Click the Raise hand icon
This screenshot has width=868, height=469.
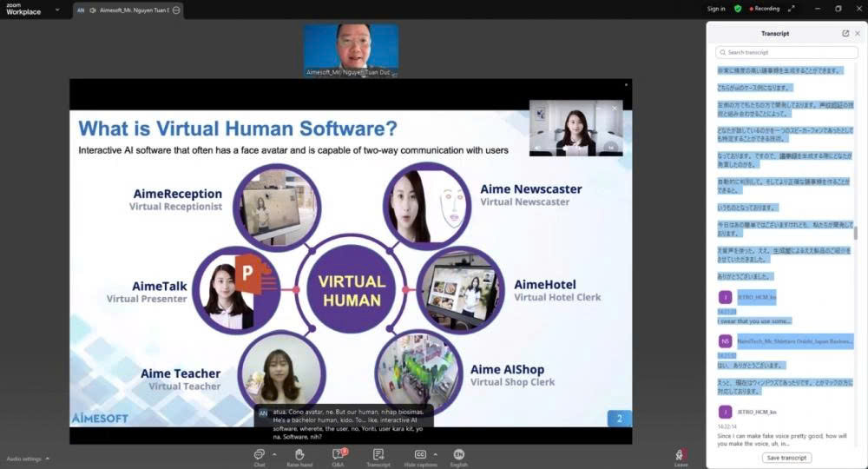(x=299, y=454)
